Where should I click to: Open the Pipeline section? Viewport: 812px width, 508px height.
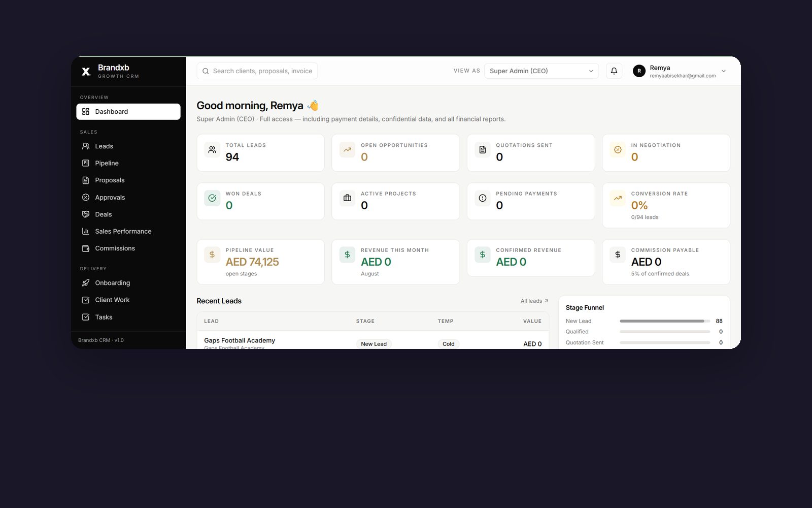[x=128, y=163]
